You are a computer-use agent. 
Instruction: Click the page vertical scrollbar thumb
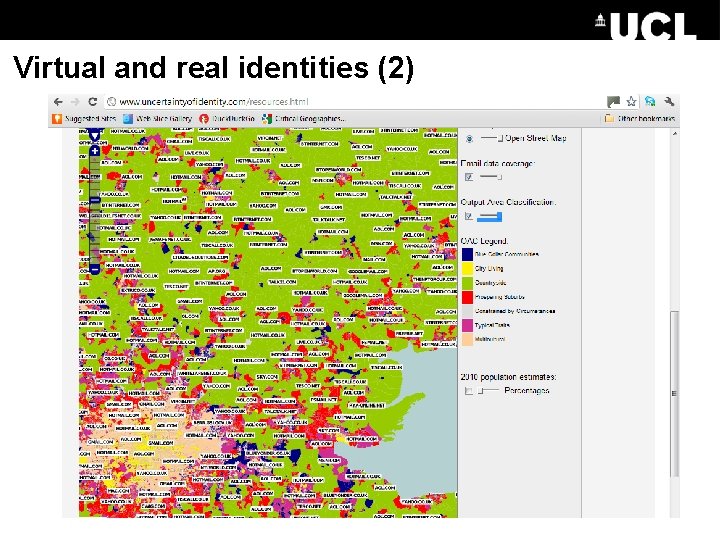tap(674, 394)
